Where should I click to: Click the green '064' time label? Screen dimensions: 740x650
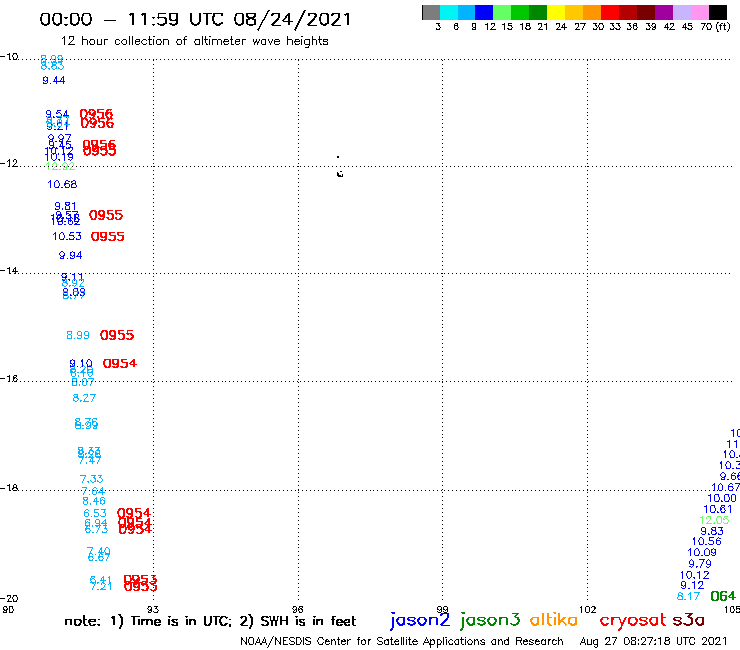[x=723, y=596]
